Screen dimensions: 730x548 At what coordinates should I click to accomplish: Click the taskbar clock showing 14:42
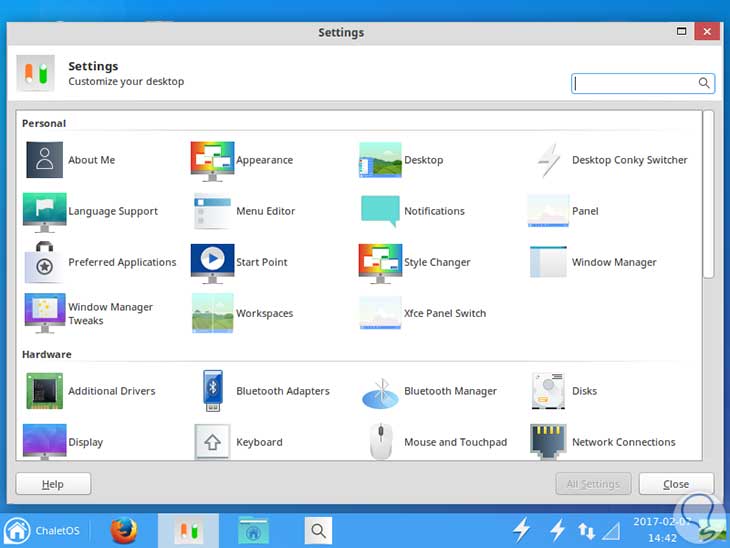(x=661, y=531)
